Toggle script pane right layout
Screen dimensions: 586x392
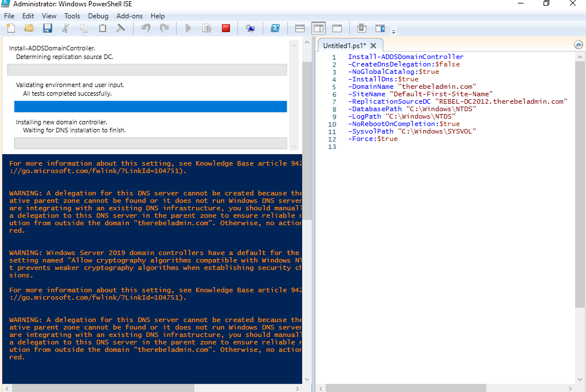click(318, 29)
